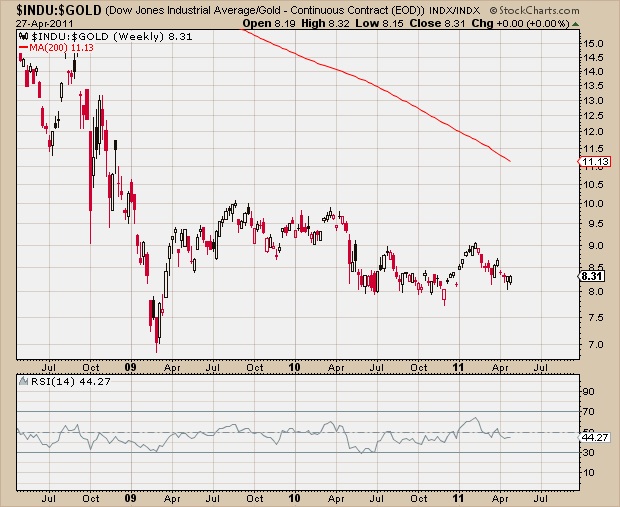Click the 13.0 price axis label

click(595, 100)
